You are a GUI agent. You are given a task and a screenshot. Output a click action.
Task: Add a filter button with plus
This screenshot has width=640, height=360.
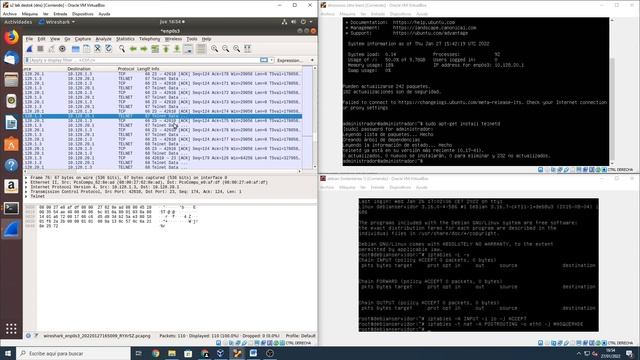point(312,60)
